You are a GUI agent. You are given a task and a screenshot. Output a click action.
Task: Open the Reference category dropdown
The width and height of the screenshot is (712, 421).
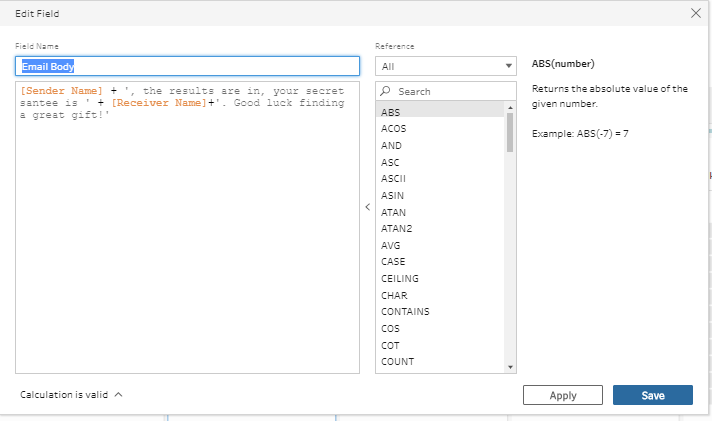[x=445, y=66]
